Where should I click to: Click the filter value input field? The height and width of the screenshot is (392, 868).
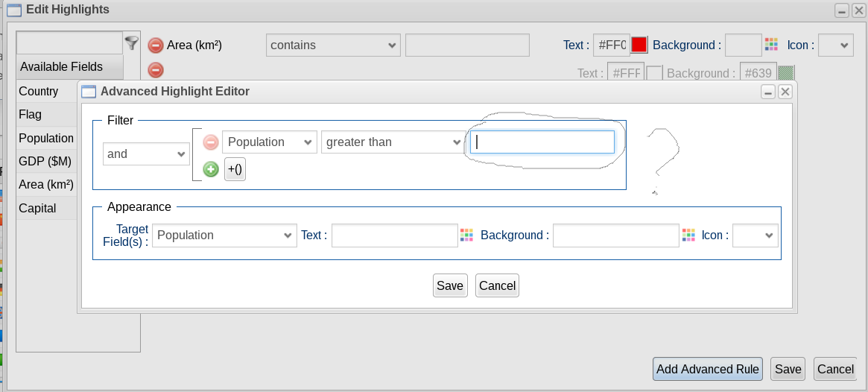pyautogui.click(x=542, y=142)
